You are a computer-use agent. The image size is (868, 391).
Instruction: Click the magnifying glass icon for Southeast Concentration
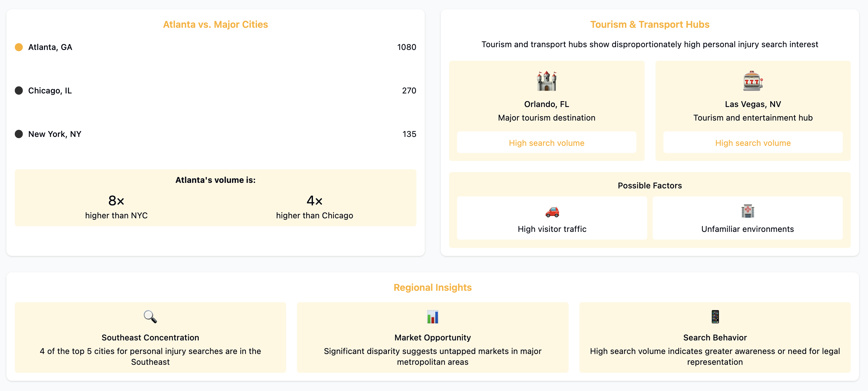tap(150, 317)
